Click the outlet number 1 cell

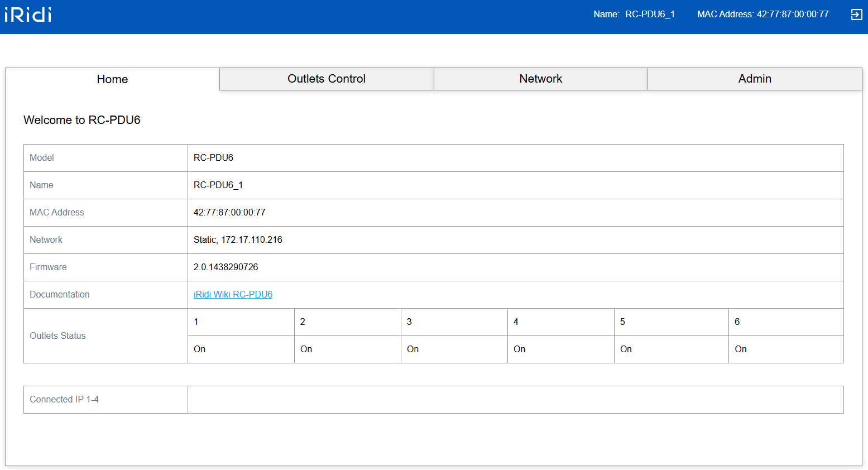[241, 322]
